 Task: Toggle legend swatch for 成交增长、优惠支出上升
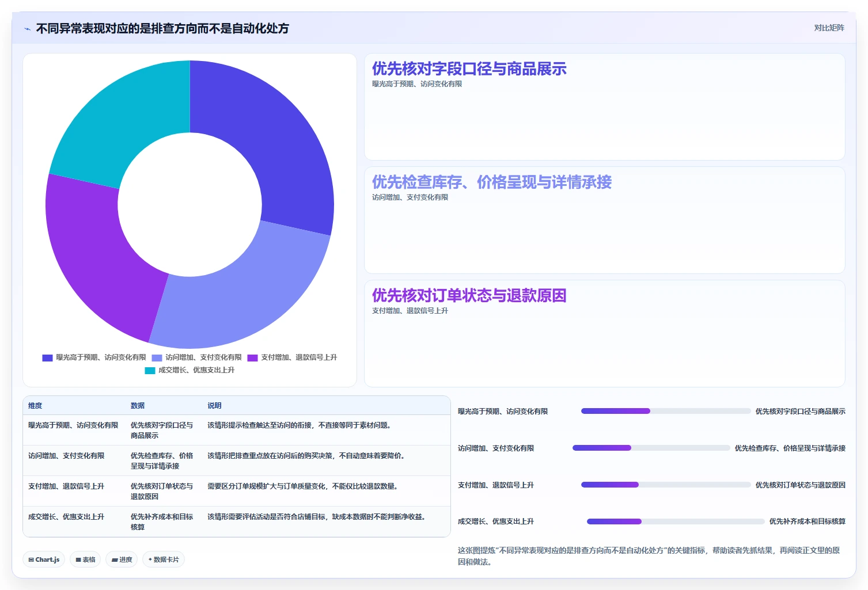[x=150, y=370]
